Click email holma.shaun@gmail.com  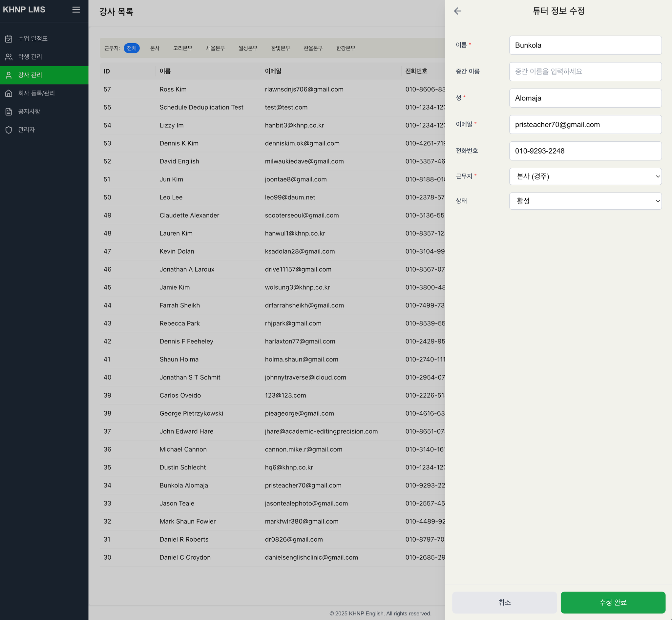click(x=301, y=359)
